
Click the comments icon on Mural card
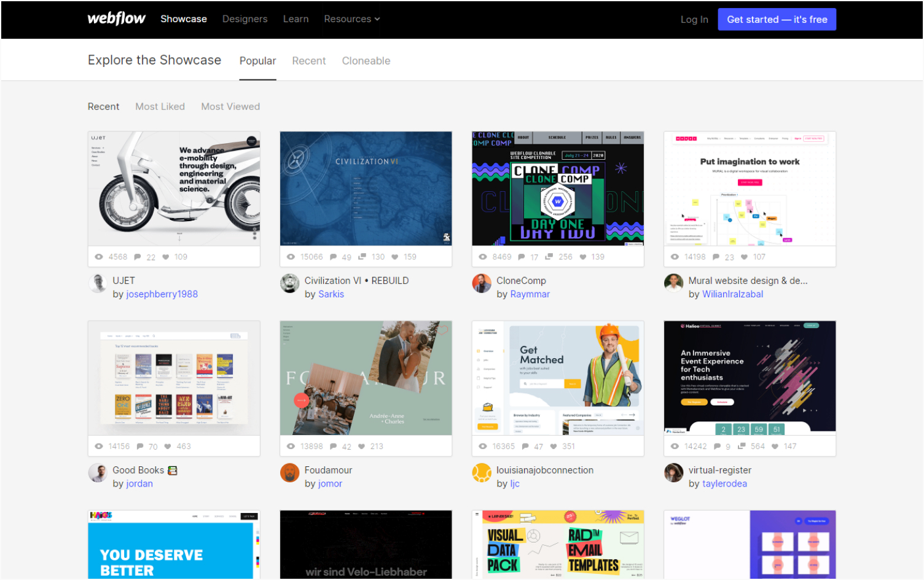716,257
